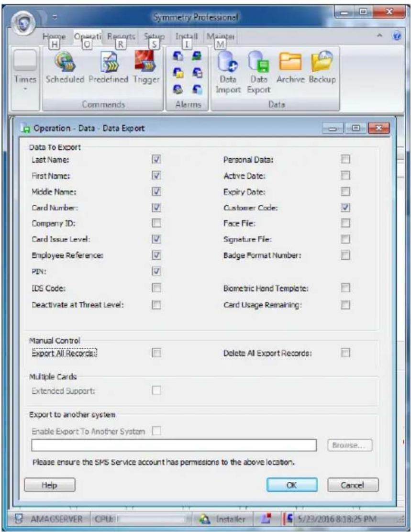
Task: Open ribbon help question mark icon
Action: click(397, 36)
